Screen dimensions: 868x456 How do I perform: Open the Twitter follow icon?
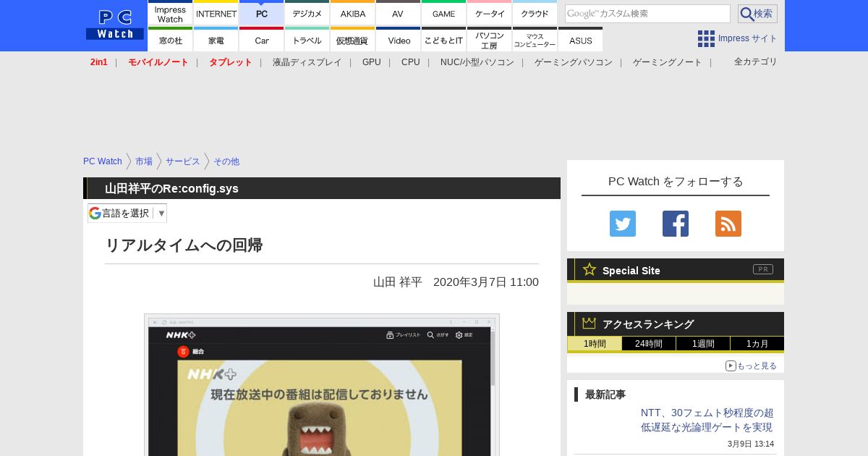point(623,224)
